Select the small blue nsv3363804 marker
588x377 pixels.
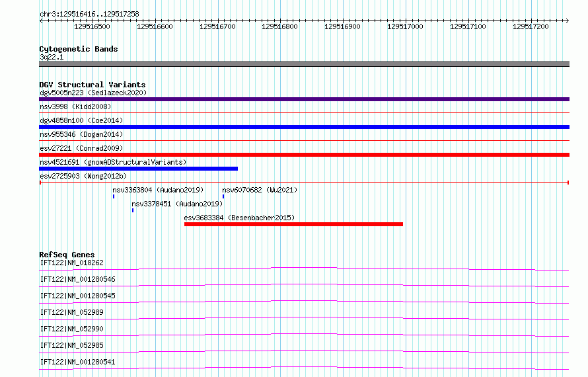tap(114, 196)
